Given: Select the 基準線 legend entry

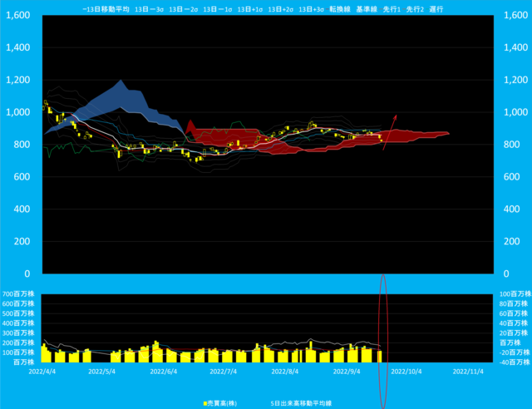Looking at the screenshot, I should [x=367, y=9].
